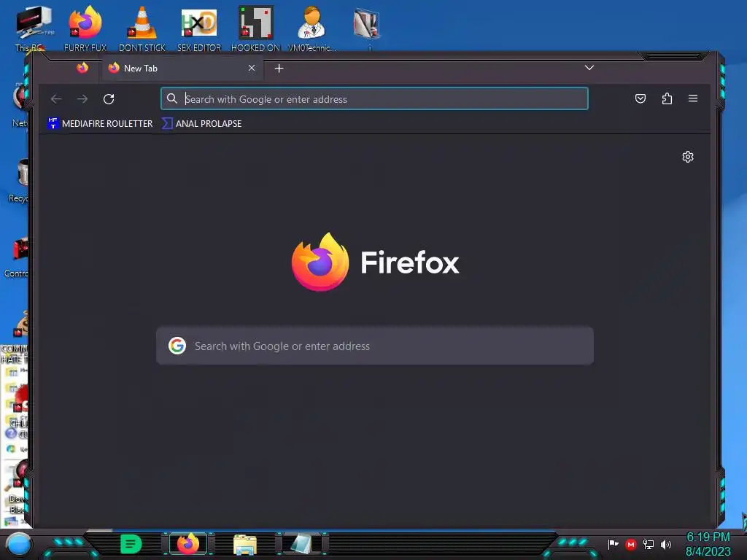The width and height of the screenshot is (747, 560).
Task: Click the Forward navigation arrow
Action: tap(82, 99)
